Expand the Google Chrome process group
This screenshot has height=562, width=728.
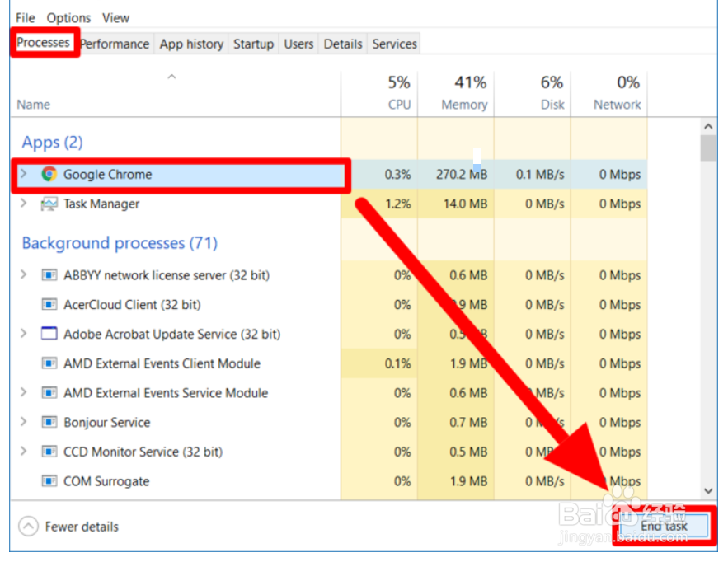[x=23, y=174]
